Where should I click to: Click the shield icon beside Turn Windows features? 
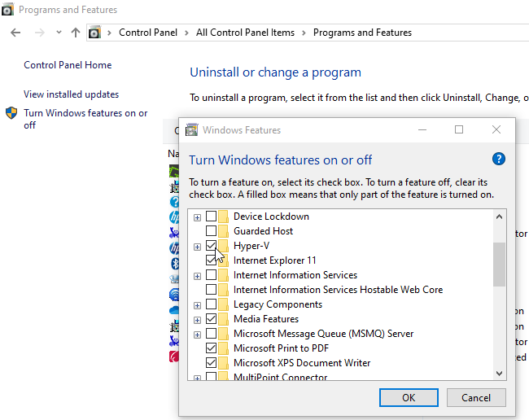point(11,113)
